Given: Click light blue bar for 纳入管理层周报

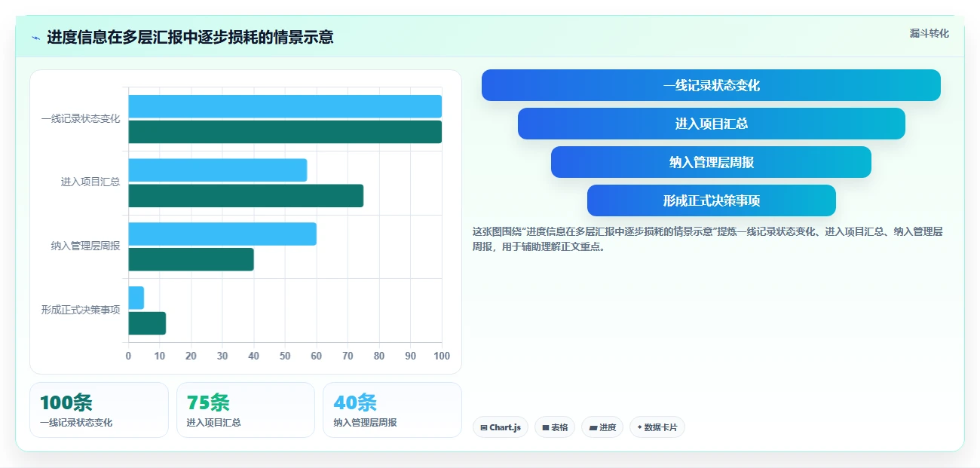Looking at the screenshot, I should pyautogui.click(x=222, y=234).
